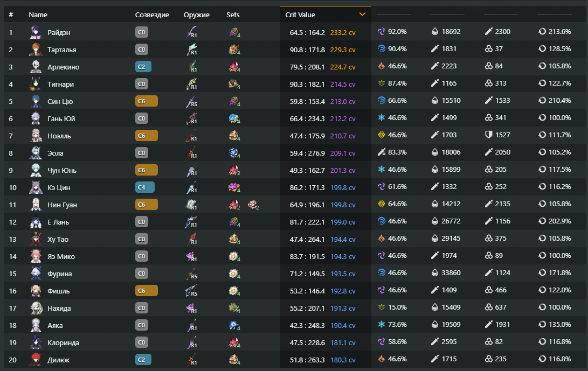Click crit value 180.3 cv
This screenshot has height=371, width=588.
click(x=343, y=360)
